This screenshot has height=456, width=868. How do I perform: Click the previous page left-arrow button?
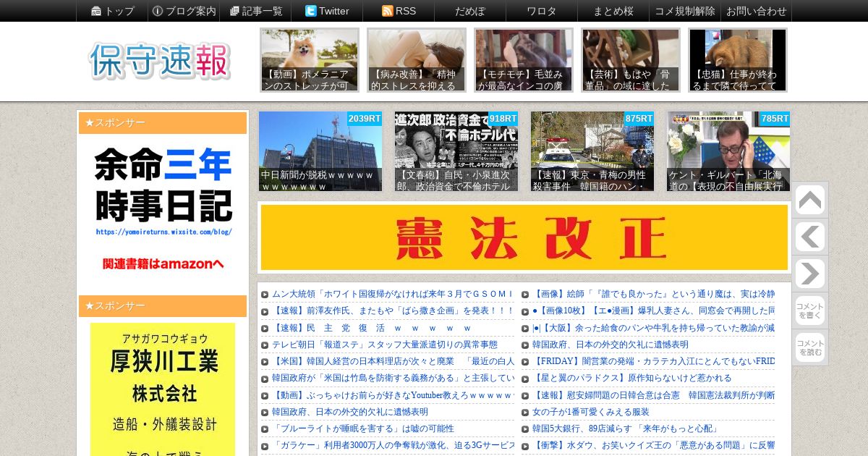click(x=809, y=237)
